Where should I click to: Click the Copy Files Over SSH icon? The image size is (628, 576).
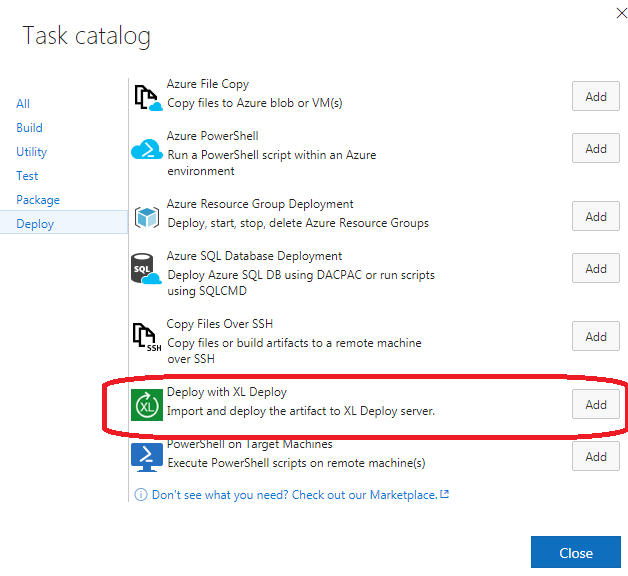[147, 337]
